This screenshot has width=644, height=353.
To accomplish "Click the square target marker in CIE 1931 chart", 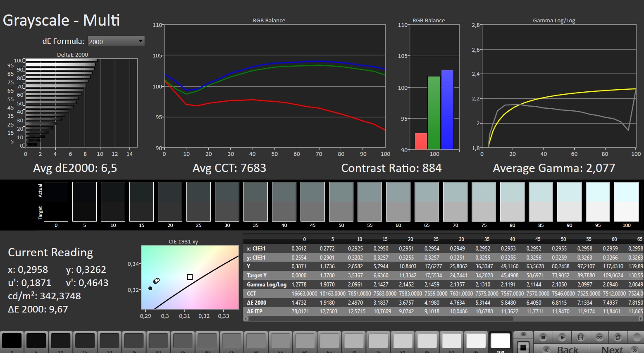I will (x=190, y=277).
